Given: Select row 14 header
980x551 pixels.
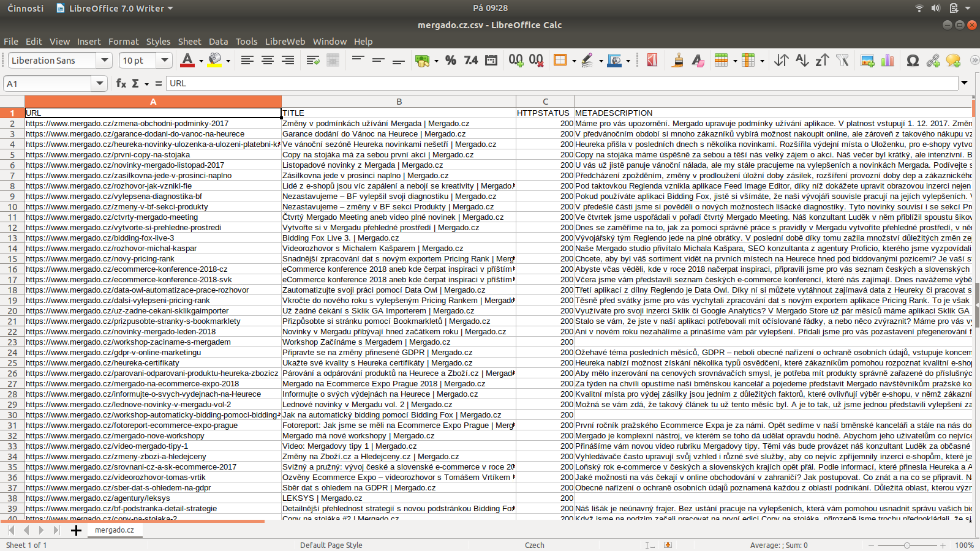Looking at the screenshot, I should [x=12, y=249].
